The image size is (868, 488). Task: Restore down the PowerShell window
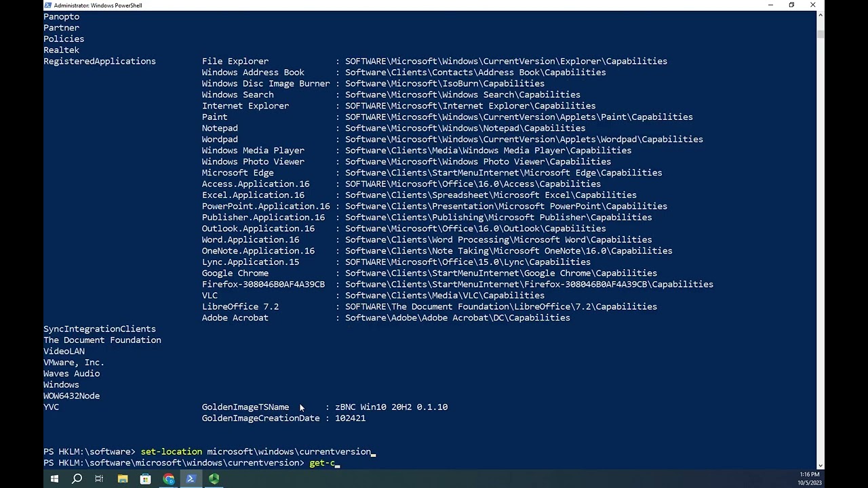791,5
